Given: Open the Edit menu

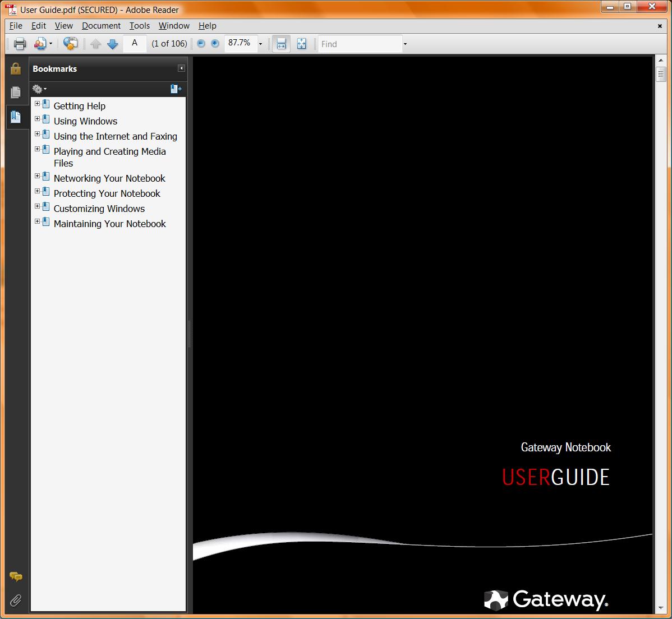Looking at the screenshot, I should click(39, 26).
